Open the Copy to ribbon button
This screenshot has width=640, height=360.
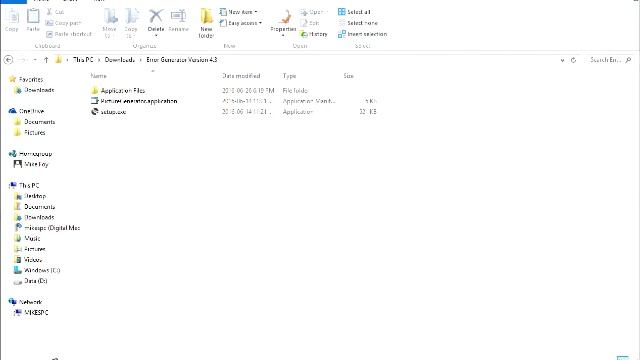[131, 23]
